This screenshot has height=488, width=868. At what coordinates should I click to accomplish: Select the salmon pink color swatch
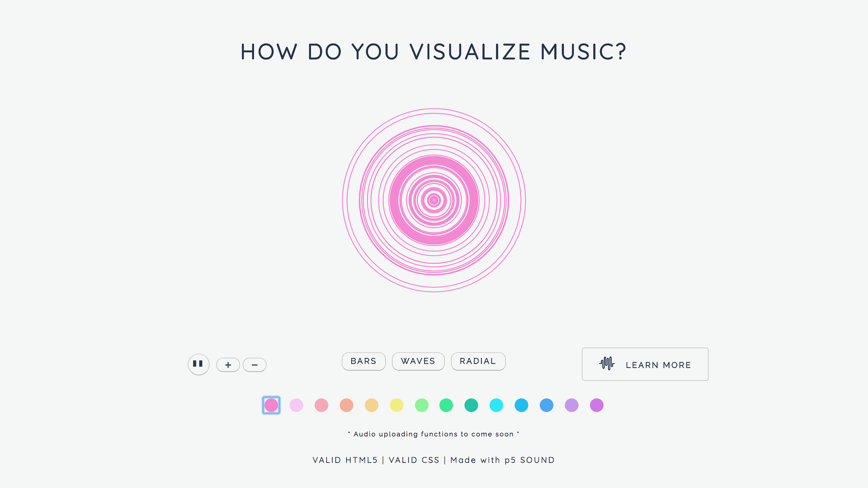(x=321, y=405)
